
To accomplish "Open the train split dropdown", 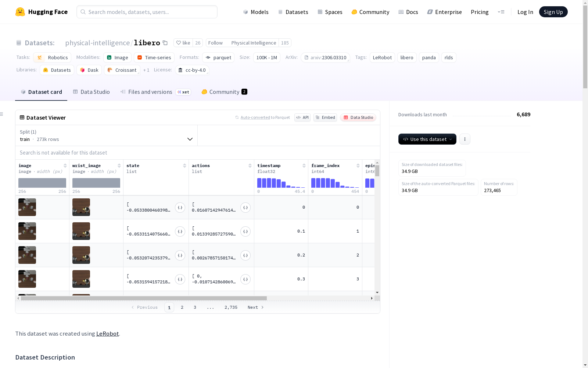I will coord(106,136).
